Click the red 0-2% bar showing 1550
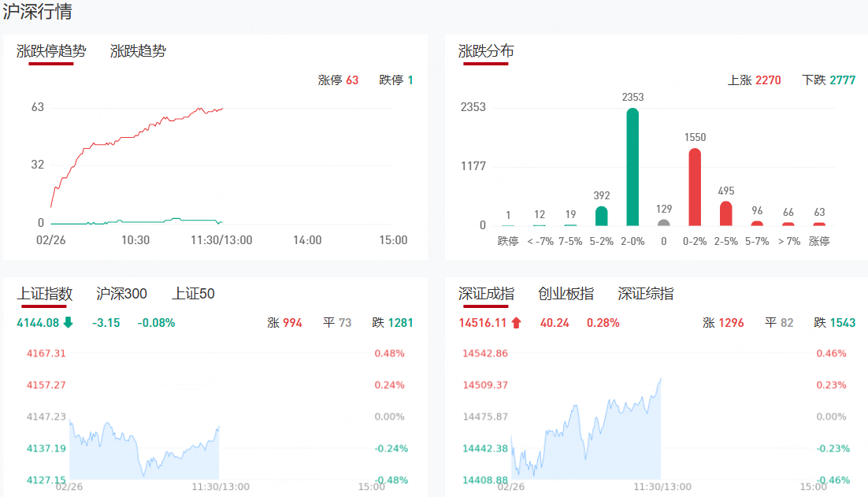 point(695,187)
